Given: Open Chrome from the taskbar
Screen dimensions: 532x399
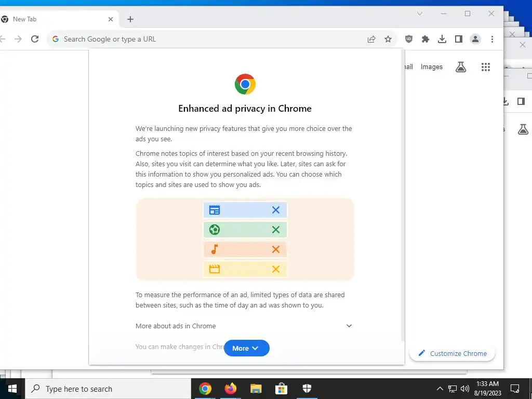Looking at the screenshot, I should coord(205,389).
